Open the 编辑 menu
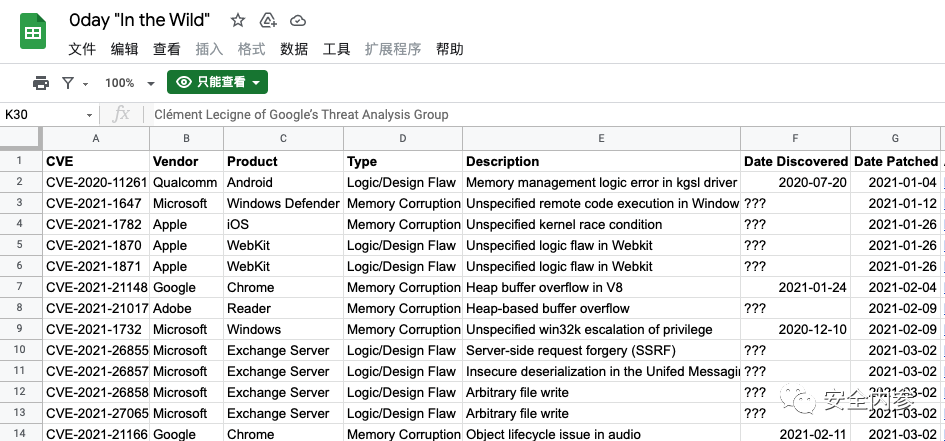This screenshot has width=945, height=441. pyautogui.click(x=125, y=49)
